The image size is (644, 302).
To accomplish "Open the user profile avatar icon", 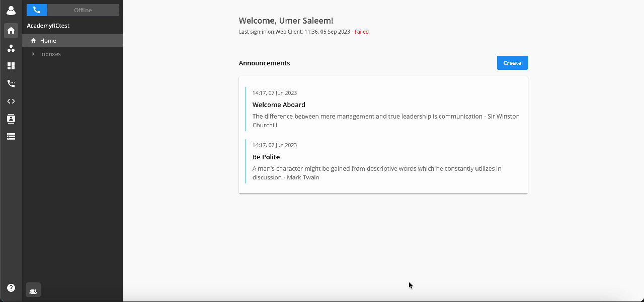I will point(11,10).
